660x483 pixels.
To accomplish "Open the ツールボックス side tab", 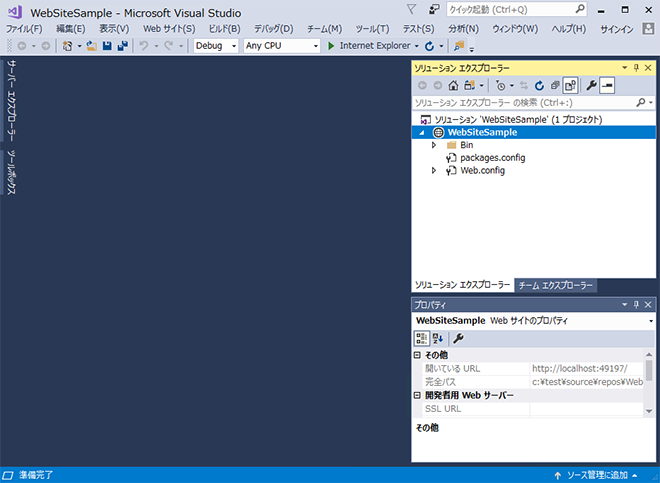I will (x=11, y=173).
